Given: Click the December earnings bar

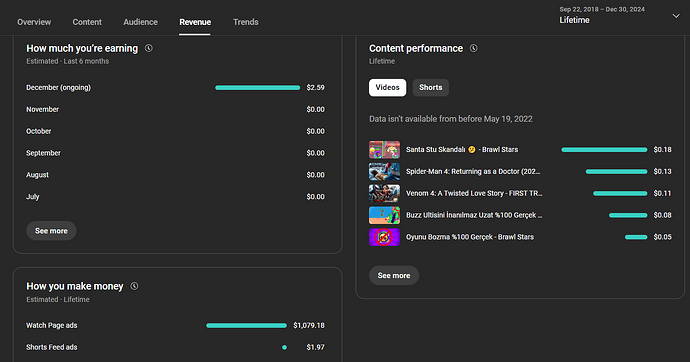Looking at the screenshot, I should click(257, 88).
